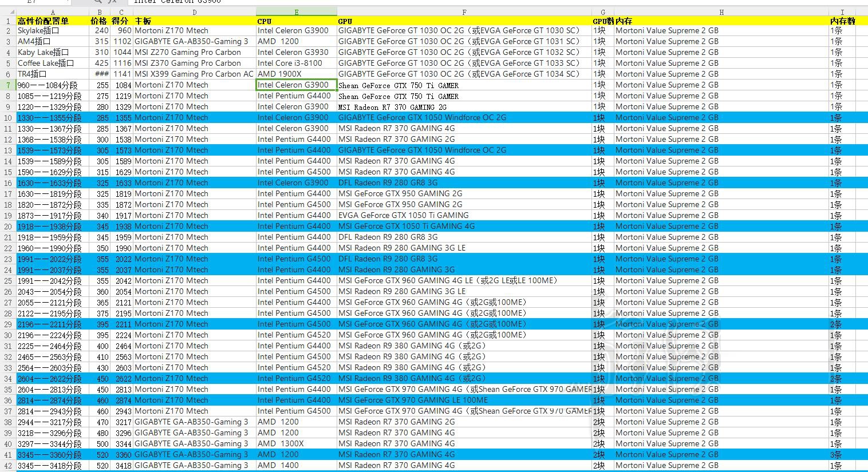Screen dimensions: 868x472
Task: Click the GIGABYTE GA-AB350-Gaming 3 cell in row 3
Action: click(195, 41)
